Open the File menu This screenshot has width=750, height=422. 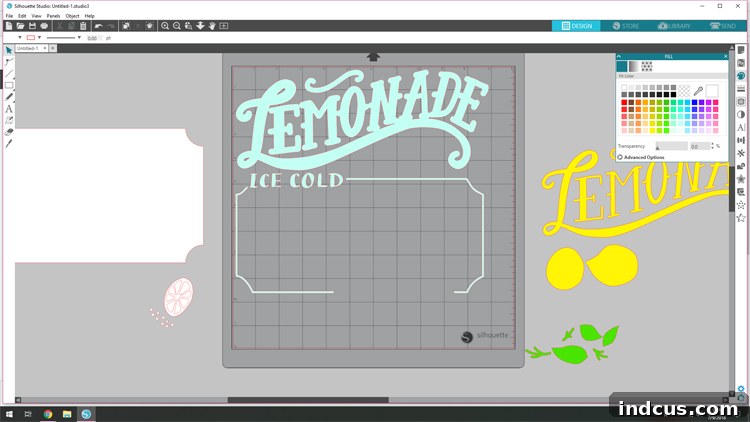point(9,16)
